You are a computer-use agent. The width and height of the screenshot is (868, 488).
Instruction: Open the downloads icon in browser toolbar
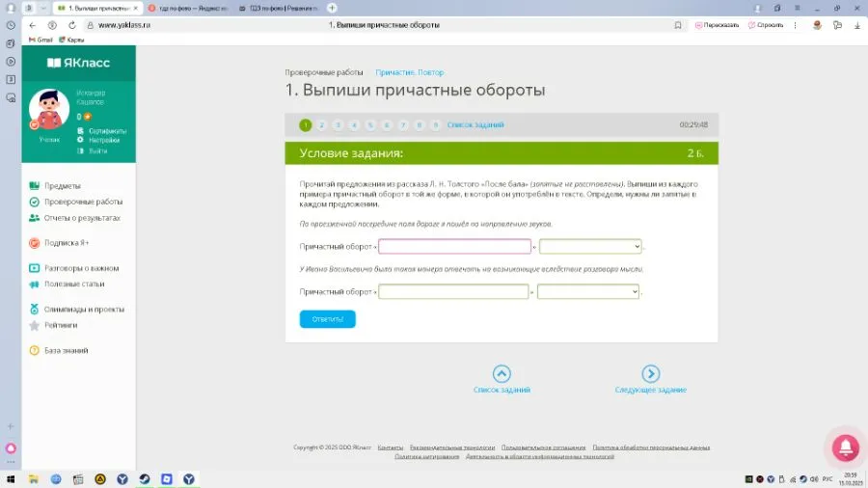coord(857,25)
